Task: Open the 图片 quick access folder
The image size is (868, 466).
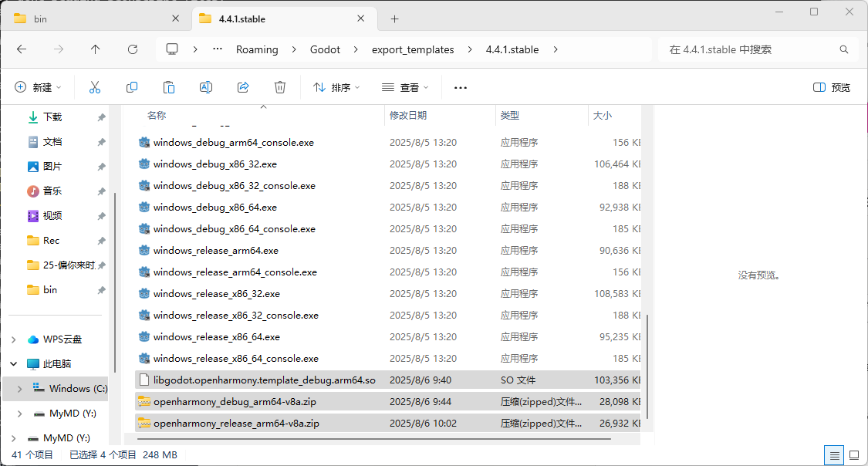Action: pyautogui.click(x=52, y=166)
